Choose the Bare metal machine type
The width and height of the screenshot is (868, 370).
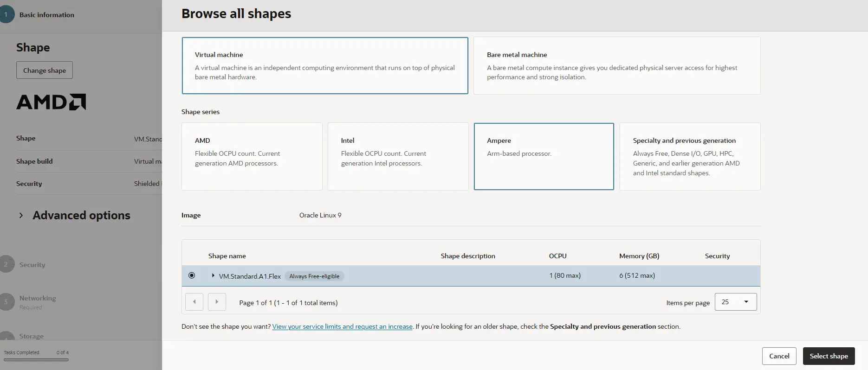pos(616,65)
